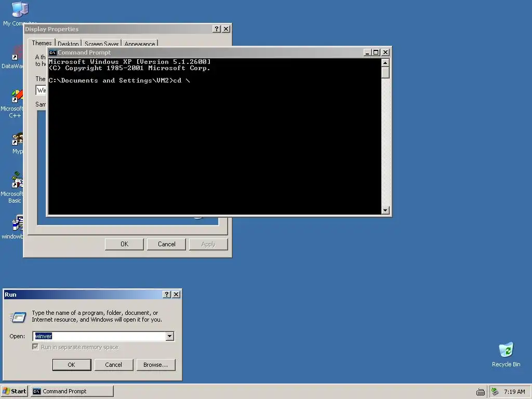Switch to the Screen Saver tab

point(101,44)
